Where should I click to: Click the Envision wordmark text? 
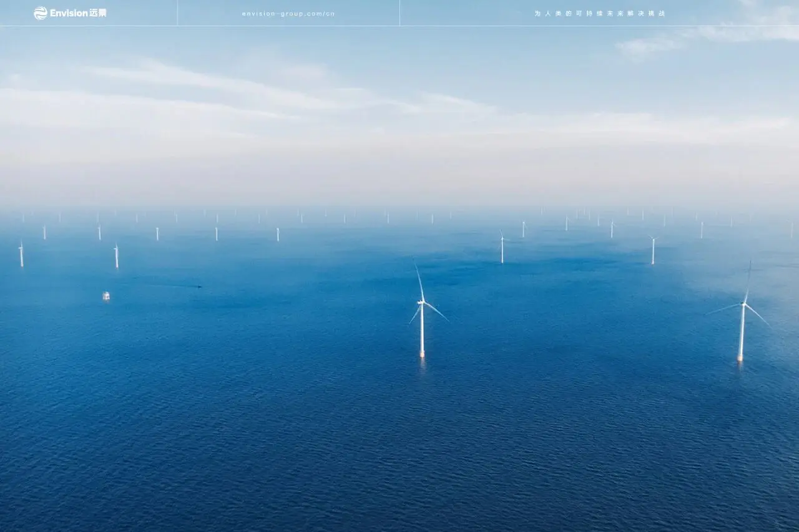click(69, 13)
